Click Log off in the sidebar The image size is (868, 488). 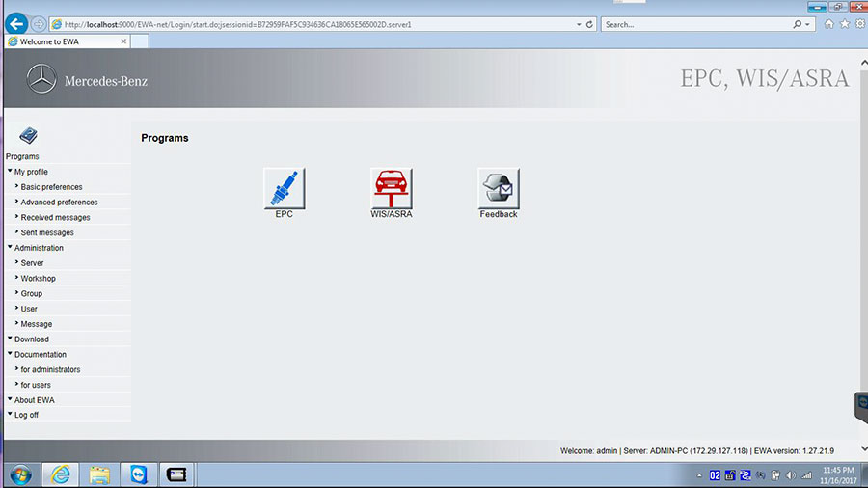point(26,415)
